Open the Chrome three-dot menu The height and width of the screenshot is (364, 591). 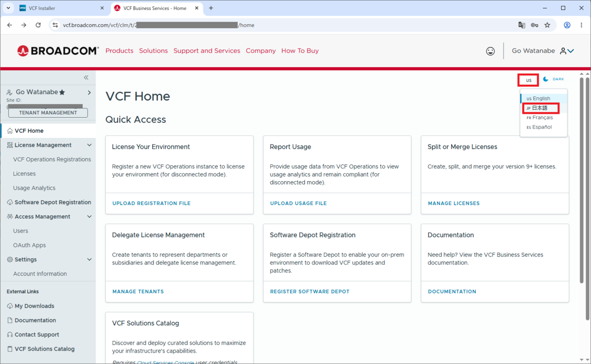581,25
